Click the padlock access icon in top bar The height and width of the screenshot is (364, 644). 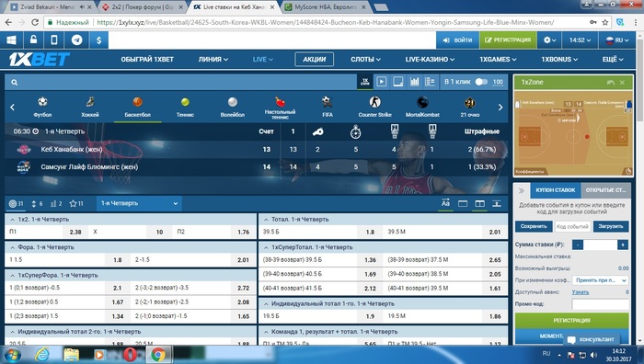pos(33,40)
